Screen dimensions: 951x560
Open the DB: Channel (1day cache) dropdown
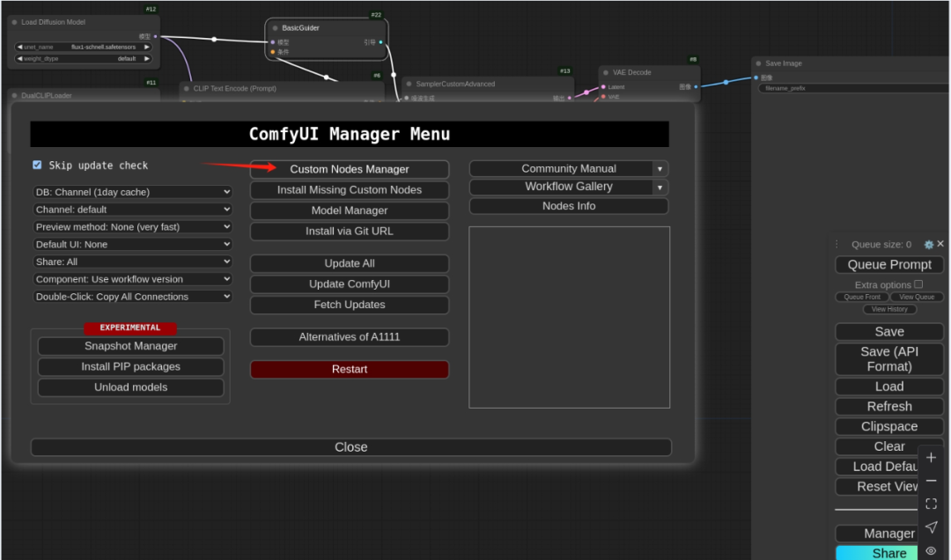132,192
